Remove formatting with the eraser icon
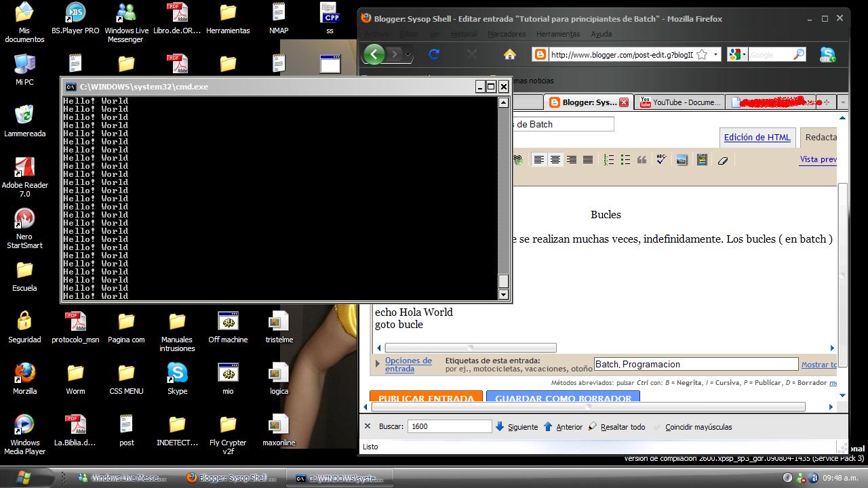The image size is (868, 488). [x=723, y=161]
